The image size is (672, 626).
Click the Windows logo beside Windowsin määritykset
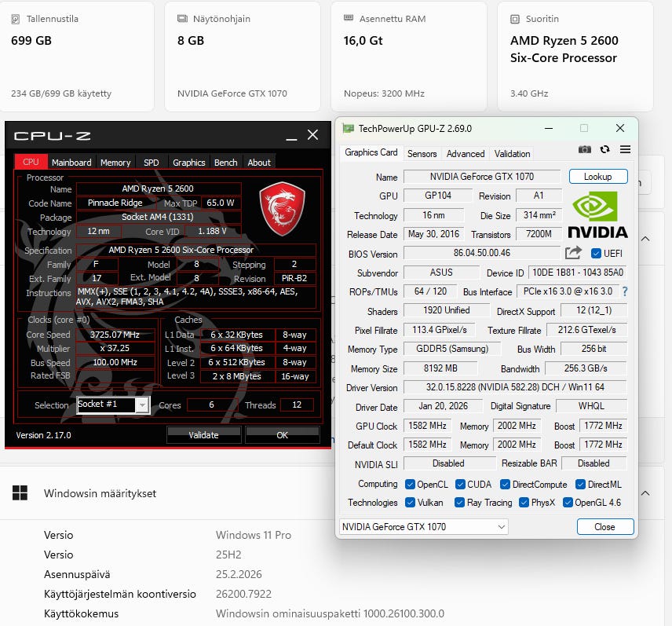pos(20,493)
